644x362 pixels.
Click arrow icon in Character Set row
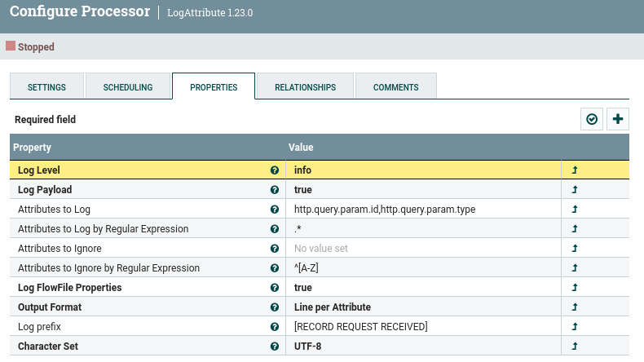click(x=575, y=347)
